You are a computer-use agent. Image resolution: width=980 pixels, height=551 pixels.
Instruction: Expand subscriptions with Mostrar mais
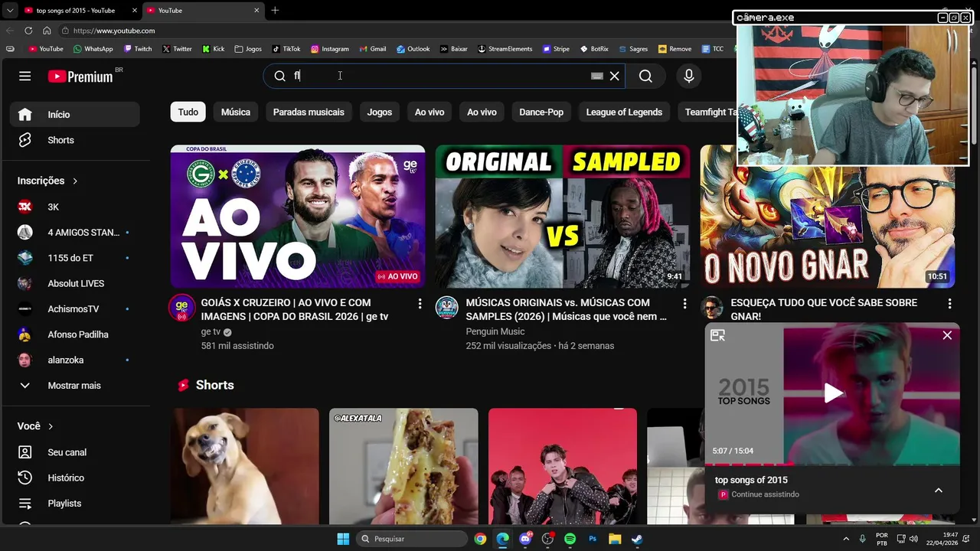tap(74, 386)
